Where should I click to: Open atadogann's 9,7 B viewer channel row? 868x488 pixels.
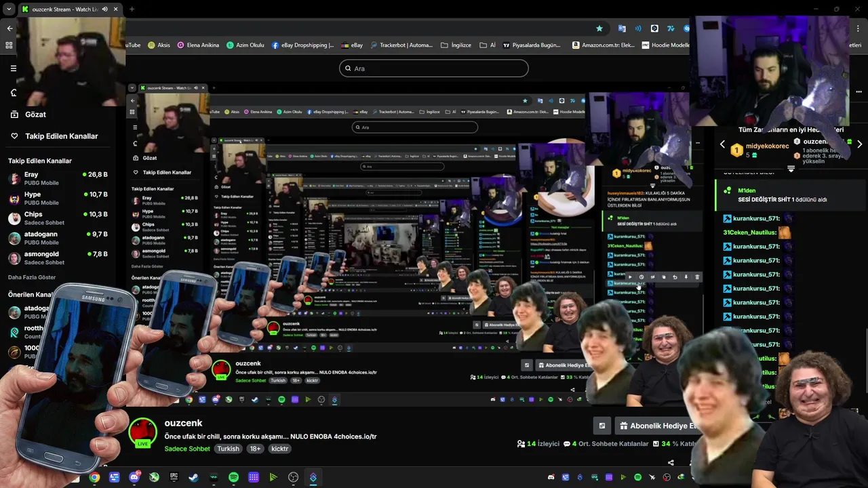(x=58, y=238)
